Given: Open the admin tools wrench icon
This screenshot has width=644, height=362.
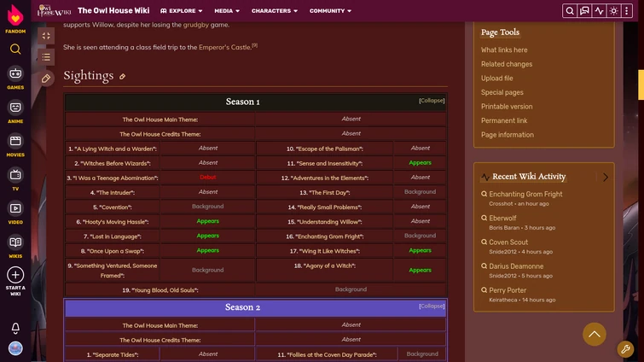Looking at the screenshot, I should click(x=625, y=349).
